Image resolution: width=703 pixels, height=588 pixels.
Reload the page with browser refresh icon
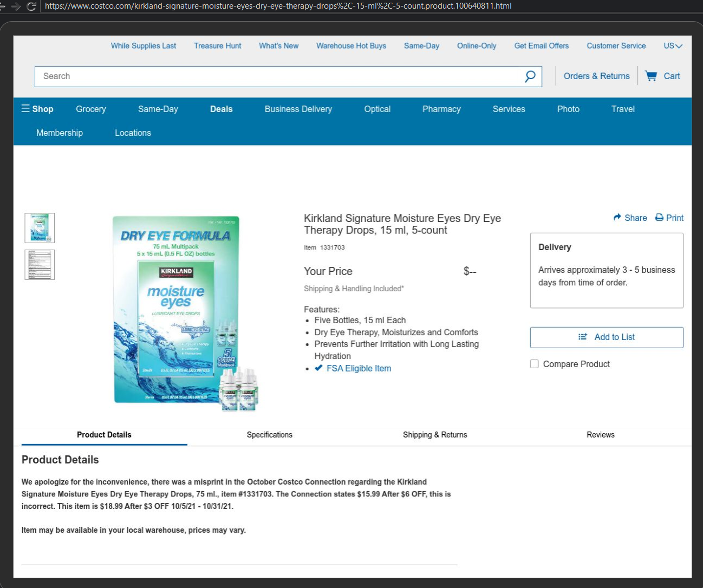(31, 6)
